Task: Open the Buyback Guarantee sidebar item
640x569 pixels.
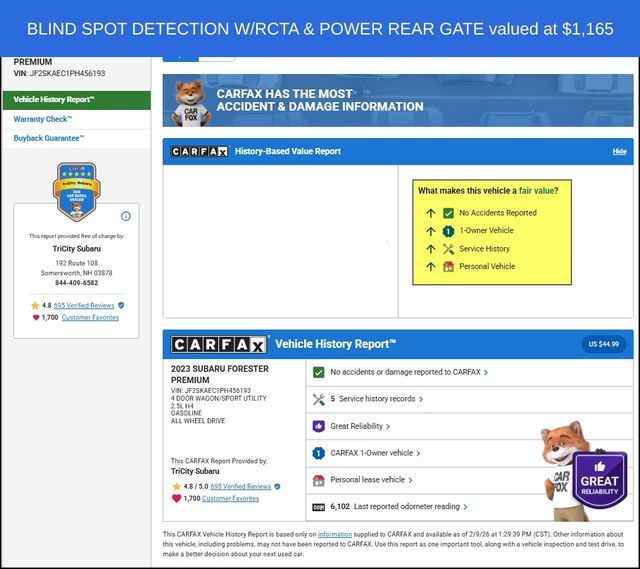Action: [49, 138]
